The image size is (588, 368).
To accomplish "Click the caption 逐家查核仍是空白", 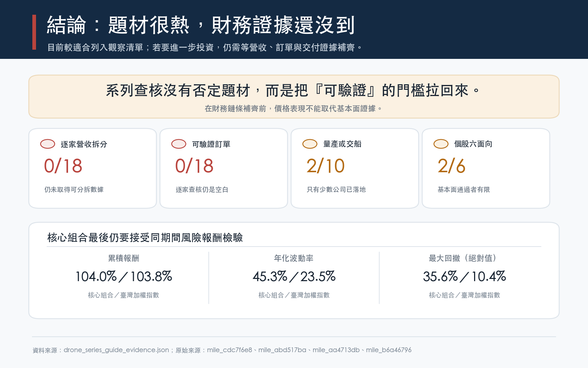I will [202, 190].
